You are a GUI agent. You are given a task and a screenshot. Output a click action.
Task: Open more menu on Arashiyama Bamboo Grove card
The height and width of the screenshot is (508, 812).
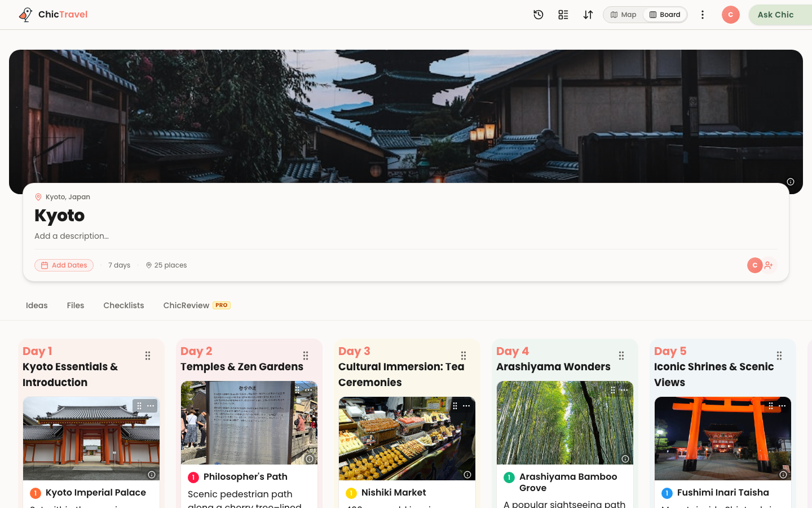click(x=624, y=390)
